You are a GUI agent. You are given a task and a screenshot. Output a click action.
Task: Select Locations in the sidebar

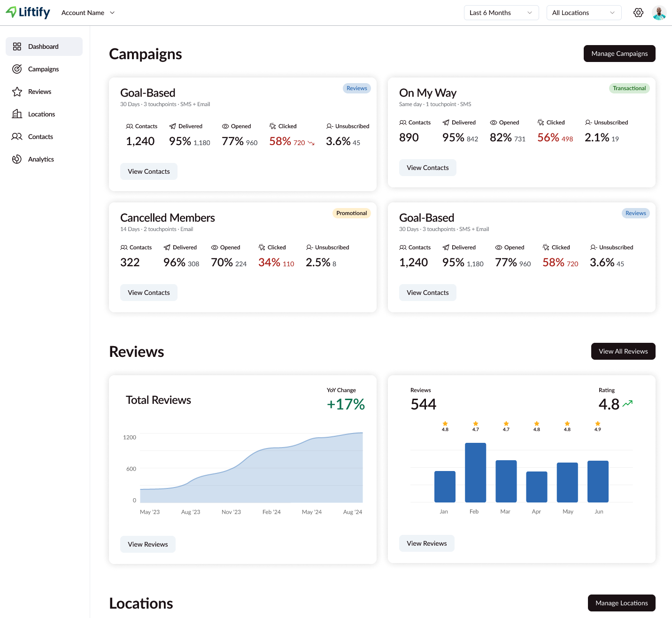(44, 114)
